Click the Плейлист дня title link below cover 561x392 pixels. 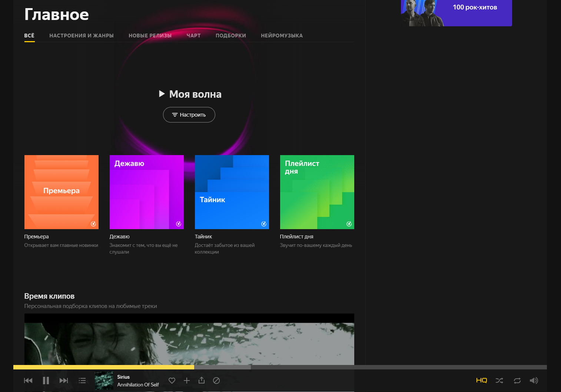296,237
